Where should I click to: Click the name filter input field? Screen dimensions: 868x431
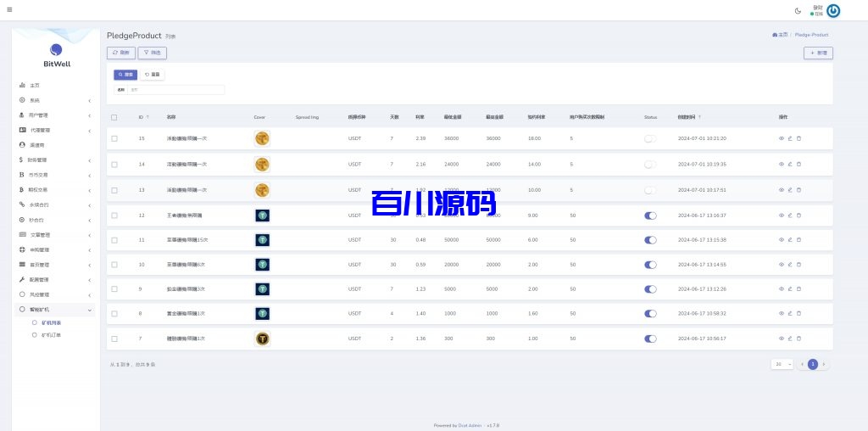(175, 89)
